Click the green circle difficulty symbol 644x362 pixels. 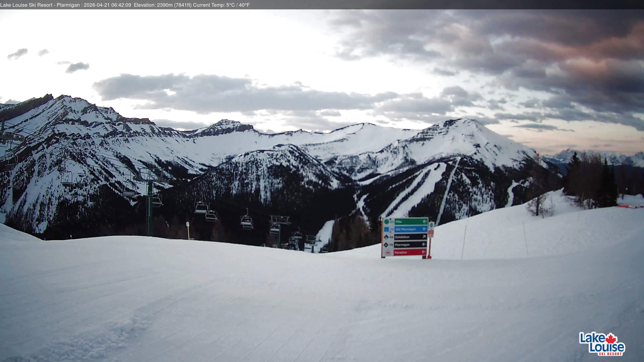[x=387, y=222]
